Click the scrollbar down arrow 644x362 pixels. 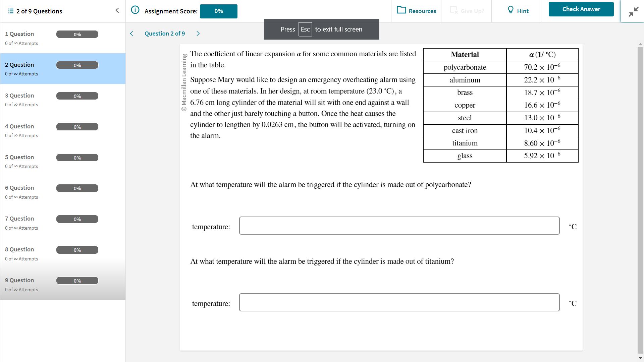coord(640,358)
